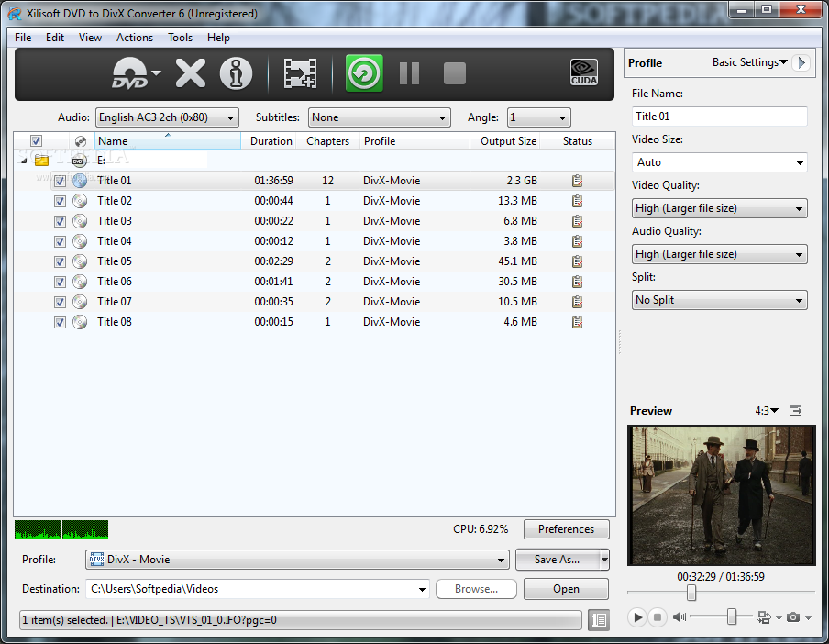This screenshot has height=644, width=829.
Task: Open the File menu
Action: (x=23, y=38)
